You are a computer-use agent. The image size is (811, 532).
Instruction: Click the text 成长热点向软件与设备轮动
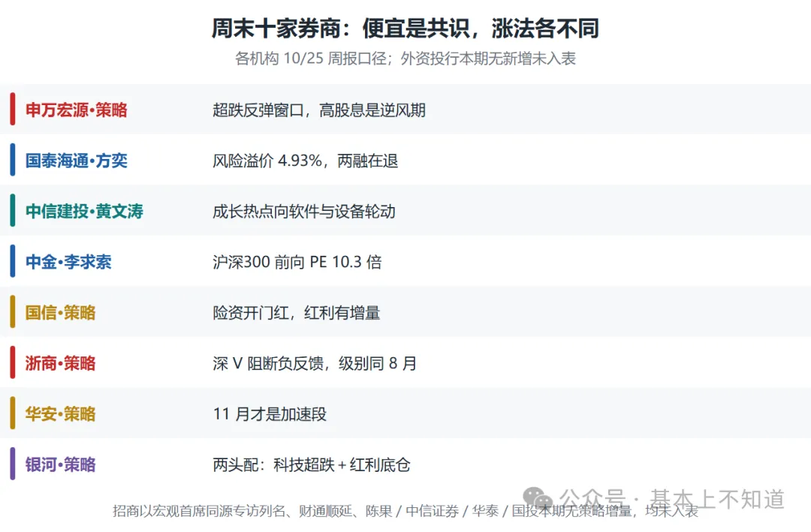(304, 212)
